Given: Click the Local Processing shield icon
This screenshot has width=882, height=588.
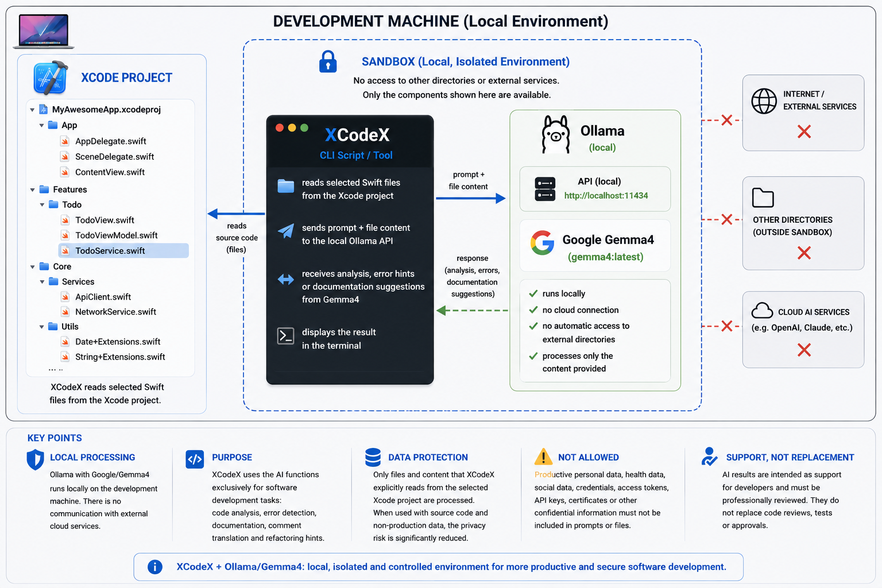Looking at the screenshot, I should pos(35,460).
